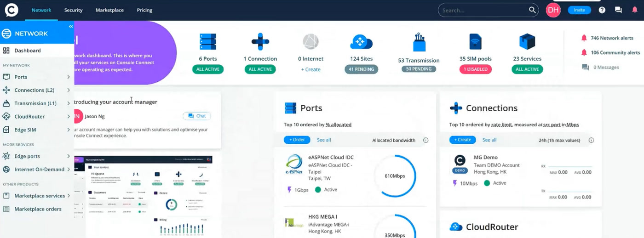
Task: Expand the Transmission (L1) sidebar item
Action: pyautogui.click(x=69, y=103)
